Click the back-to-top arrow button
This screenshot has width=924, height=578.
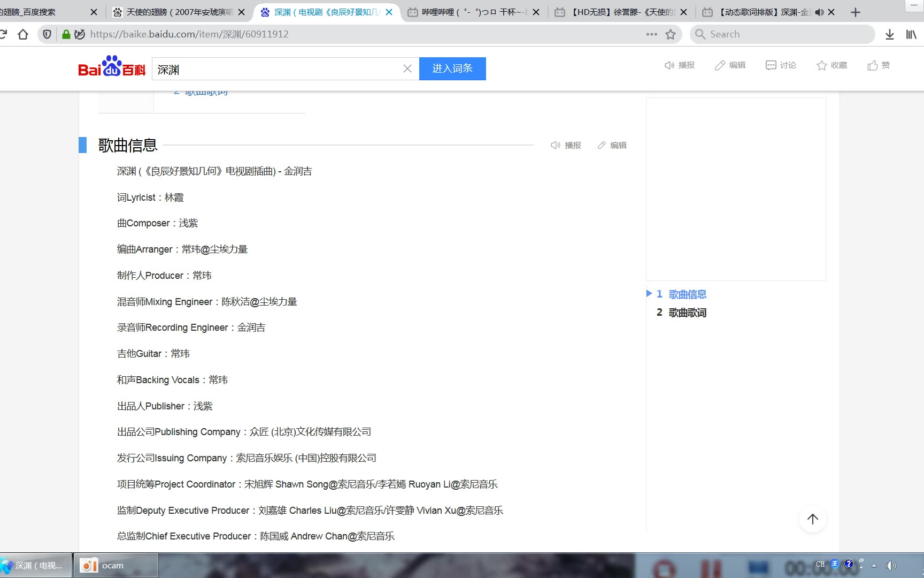pyautogui.click(x=813, y=519)
